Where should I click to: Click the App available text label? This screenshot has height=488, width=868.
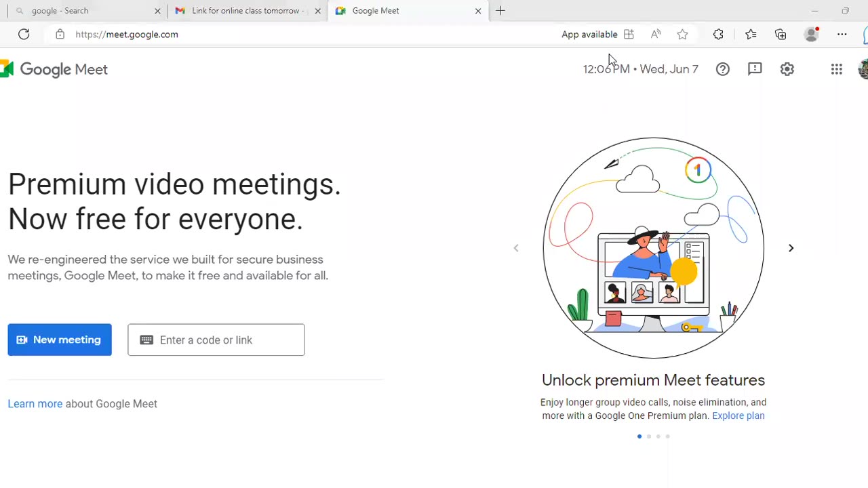pyautogui.click(x=589, y=34)
